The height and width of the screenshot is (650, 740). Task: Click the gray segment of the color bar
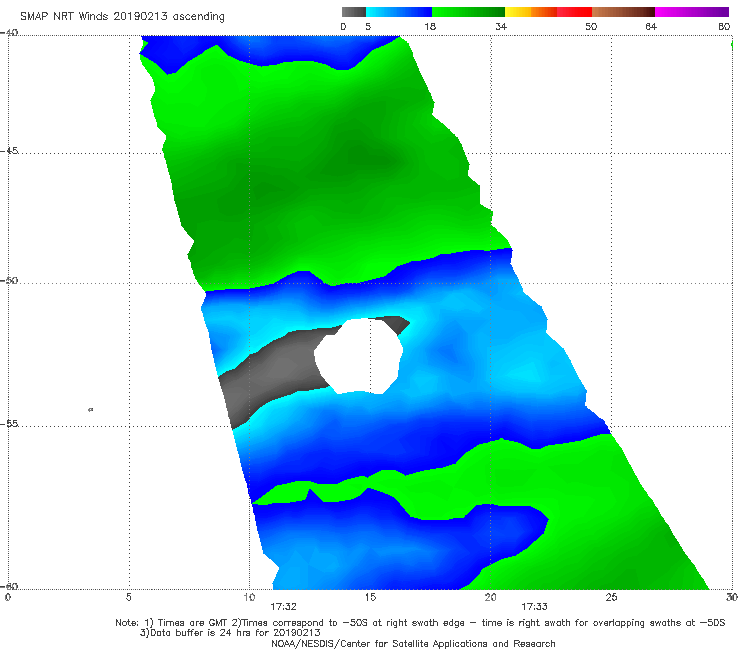353,12
